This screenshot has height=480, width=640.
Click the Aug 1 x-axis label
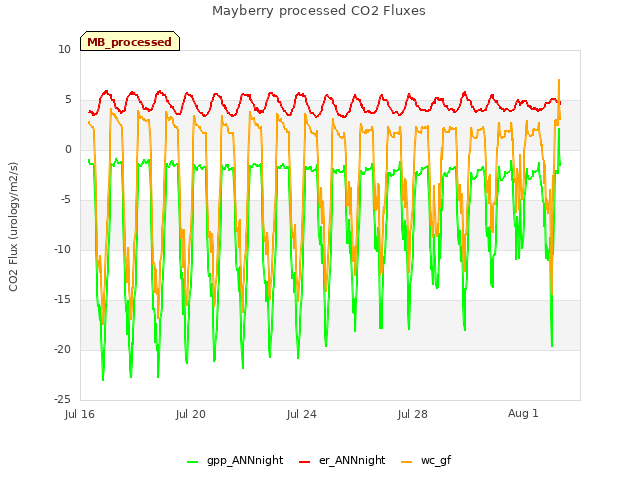[523, 413]
